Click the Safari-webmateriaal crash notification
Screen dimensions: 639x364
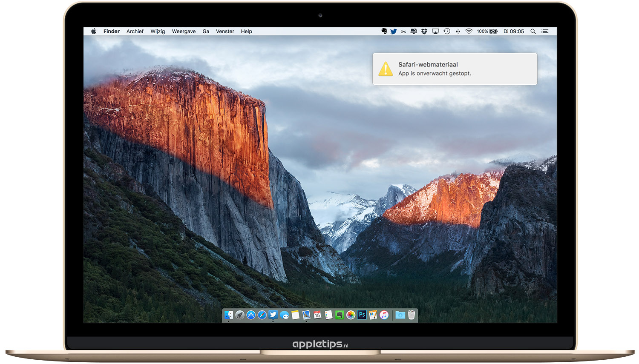pyautogui.click(x=455, y=69)
